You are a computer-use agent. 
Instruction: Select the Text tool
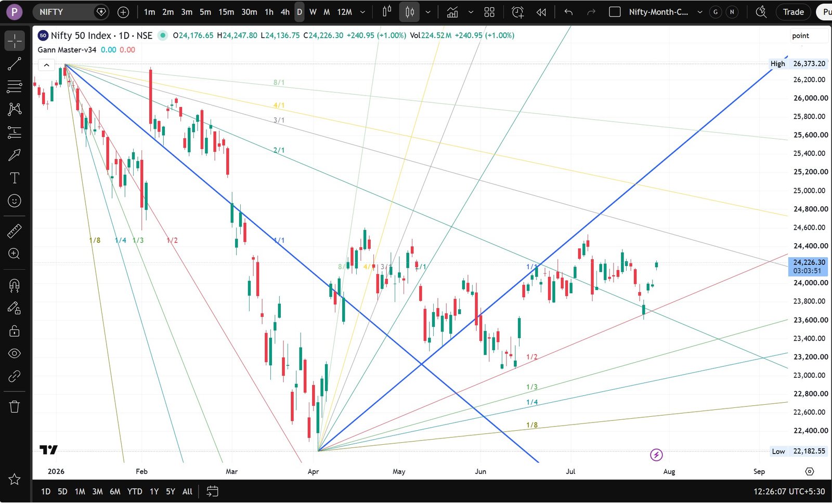pos(15,178)
